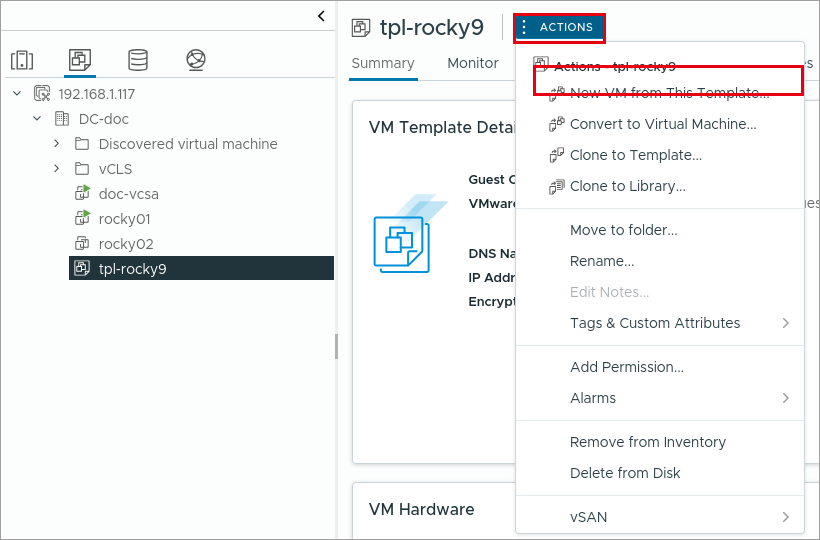
Task: Select the vSAN menu entry
Action: click(659, 517)
